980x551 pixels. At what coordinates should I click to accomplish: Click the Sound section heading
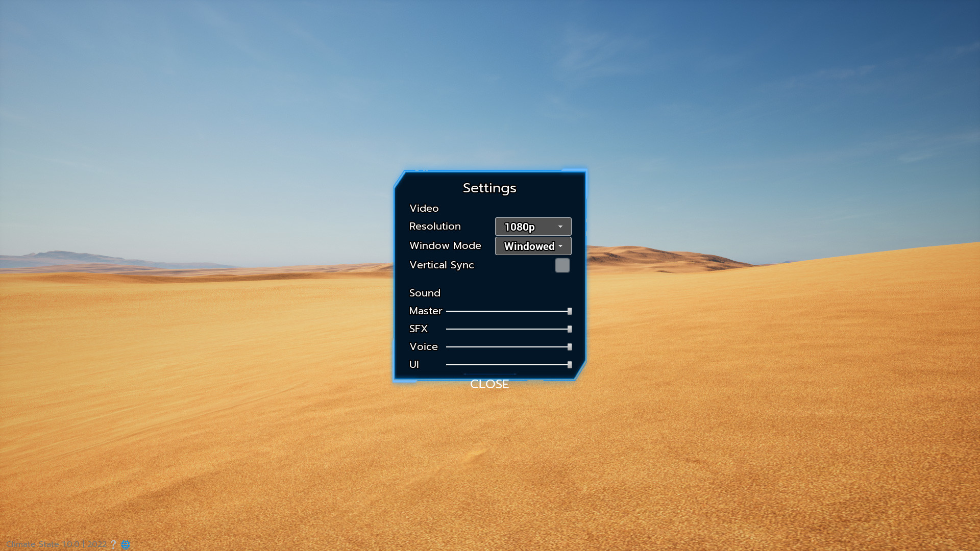pyautogui.click(x=425, y=293)
